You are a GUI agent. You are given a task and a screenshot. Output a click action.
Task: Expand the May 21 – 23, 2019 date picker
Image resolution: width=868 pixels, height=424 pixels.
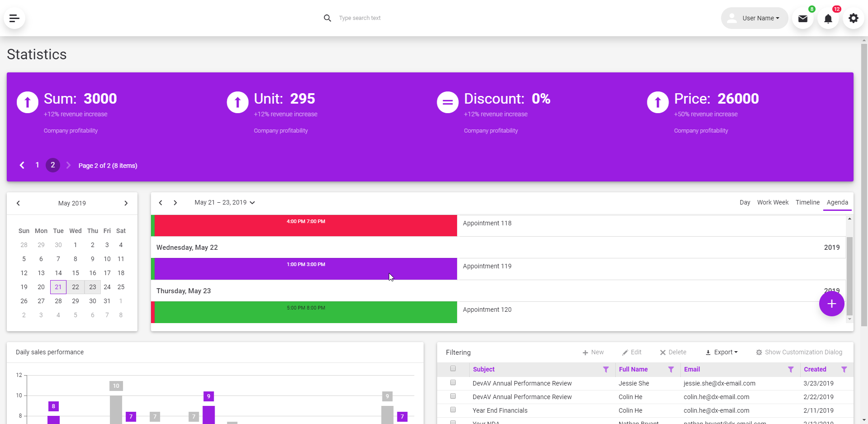(x=225, y=203)
